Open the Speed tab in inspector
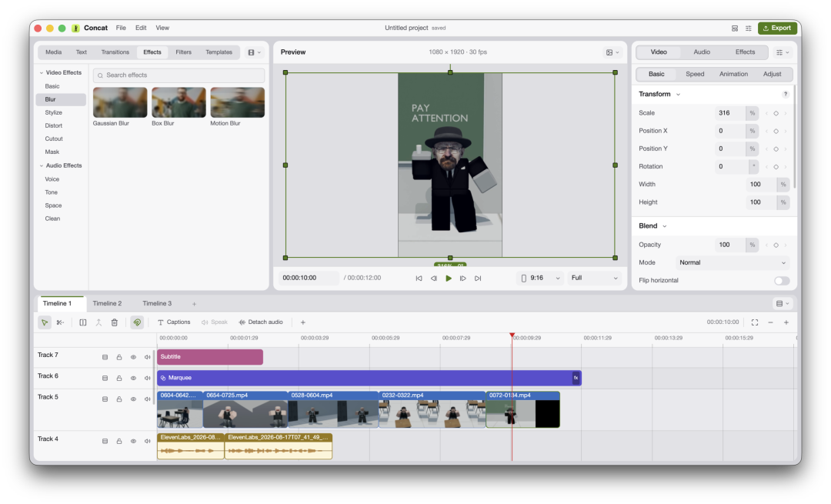 point(695,74)
